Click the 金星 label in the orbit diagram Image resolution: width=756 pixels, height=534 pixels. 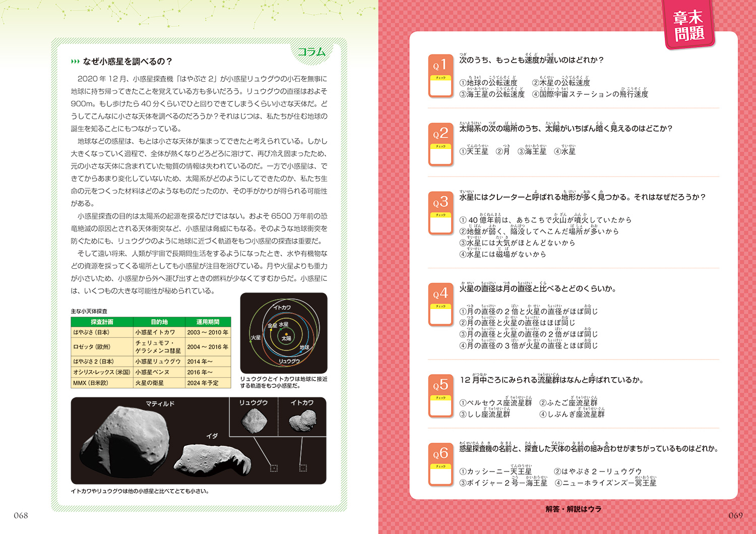click(x=272, y=326)
